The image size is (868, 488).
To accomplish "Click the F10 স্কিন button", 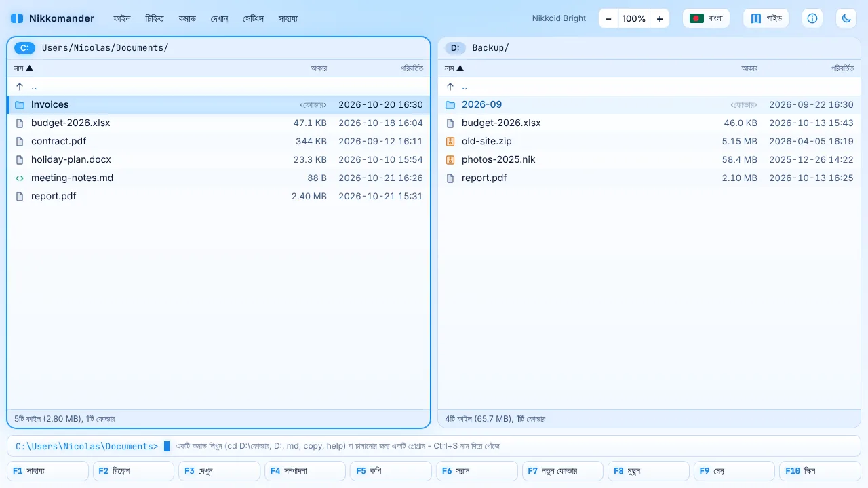I will (820, 471).
